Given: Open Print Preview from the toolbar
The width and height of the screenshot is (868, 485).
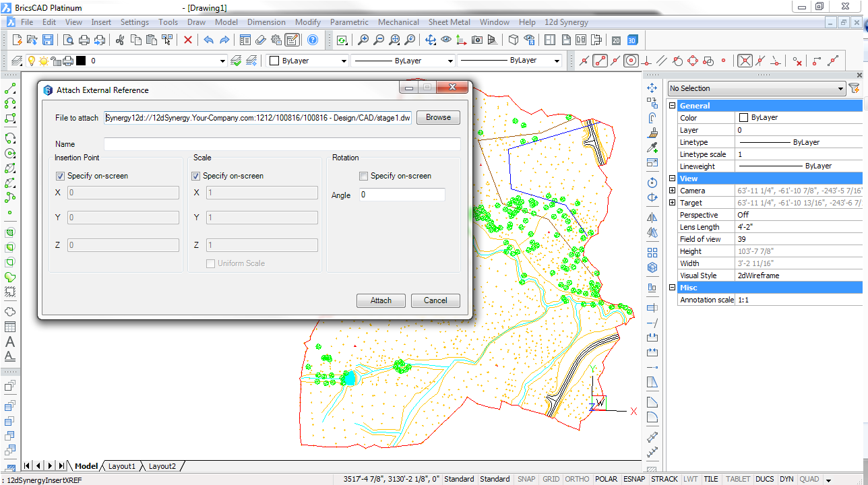Looking at the screenshot, I should point(69,40).
